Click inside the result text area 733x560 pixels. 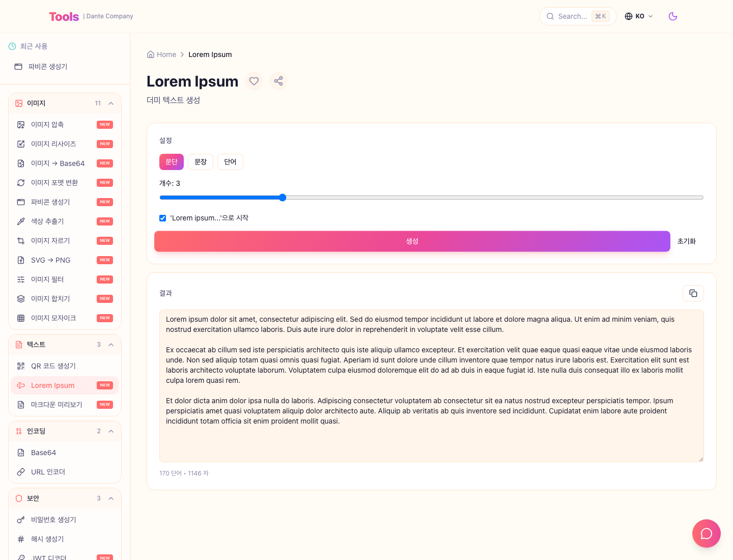[x=432, y=386]
